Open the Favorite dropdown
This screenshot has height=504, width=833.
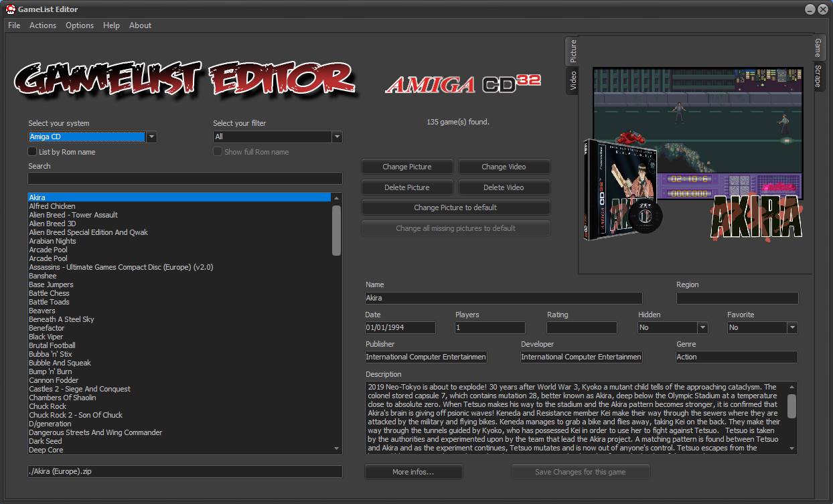pos(792,327)
